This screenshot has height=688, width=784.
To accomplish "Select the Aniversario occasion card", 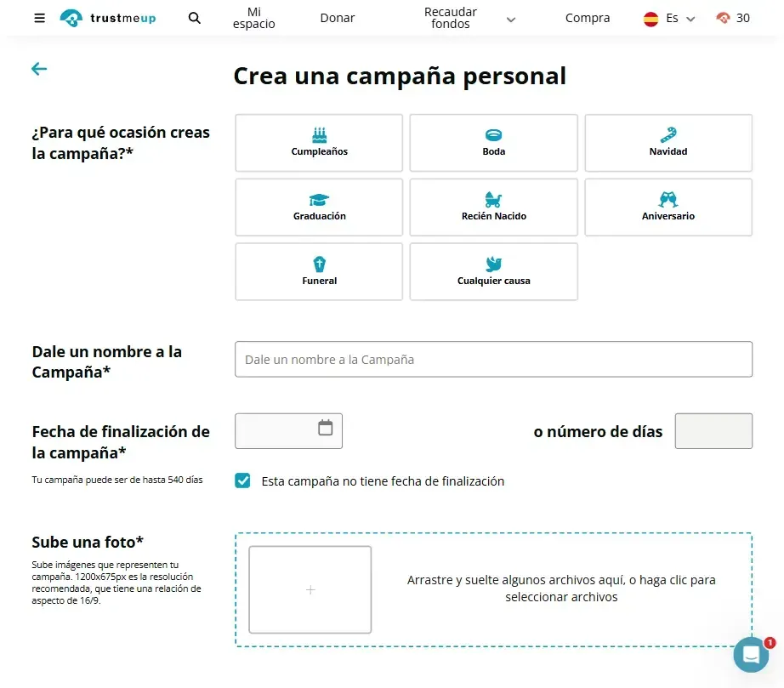I will tap(668, 208).
